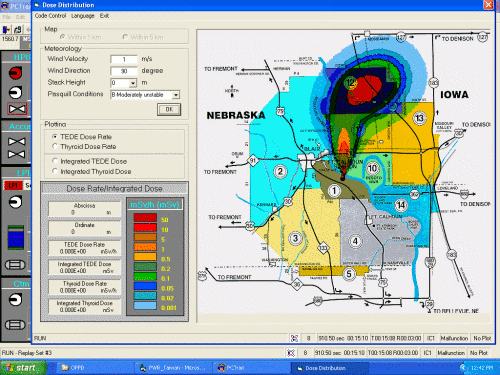Viewport: 500px width, 375px height.
Task: Open the Code Control menu
Action: click(x=50, y=16)
